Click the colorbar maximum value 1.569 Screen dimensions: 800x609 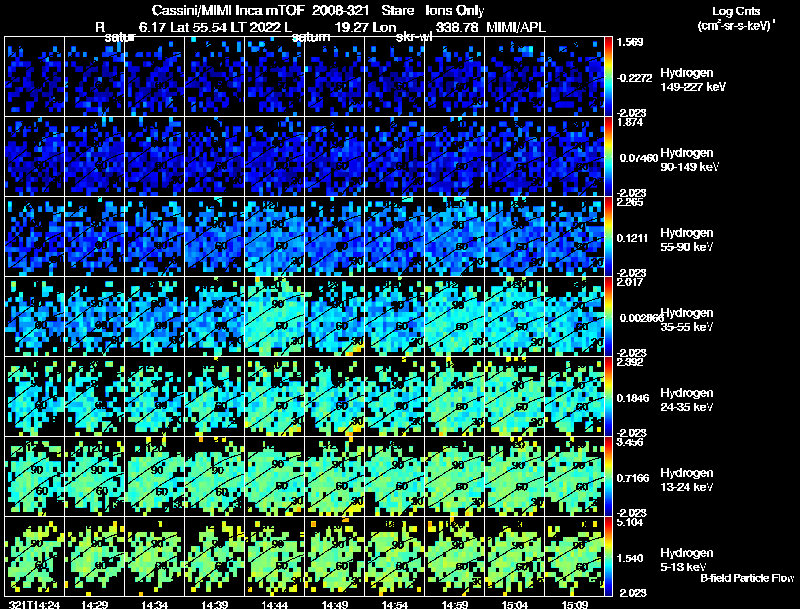coord(630,42)
